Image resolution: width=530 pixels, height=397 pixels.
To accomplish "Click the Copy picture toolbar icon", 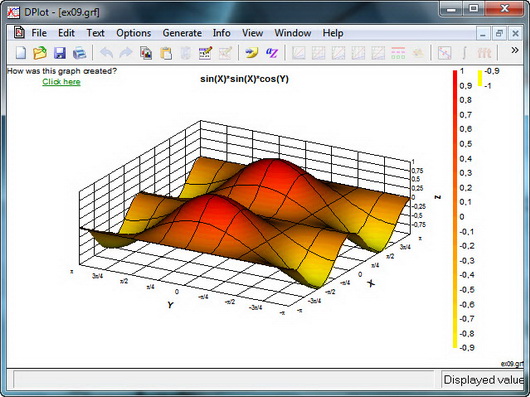I will (146, 53).
